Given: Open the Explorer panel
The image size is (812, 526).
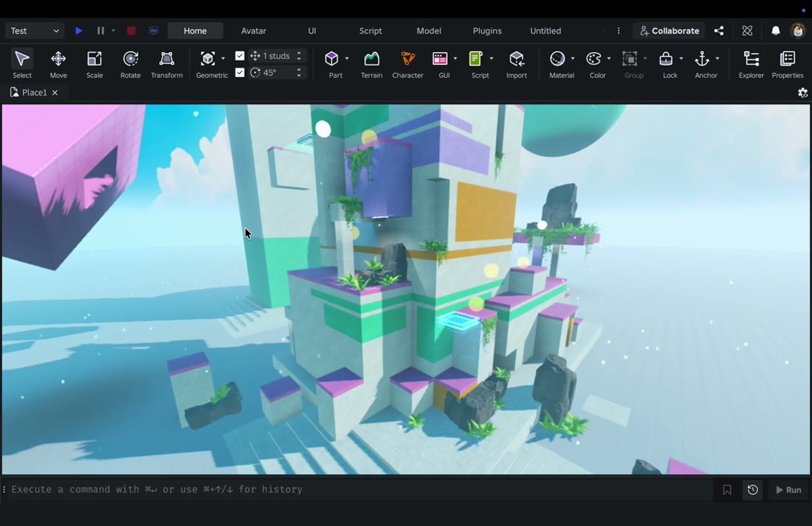Looking at the screenshot, I should click(751, 64).
